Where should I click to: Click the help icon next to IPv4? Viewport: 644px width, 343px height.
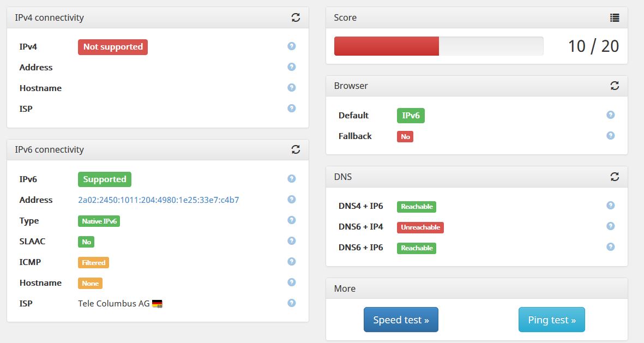coord(291,46)
